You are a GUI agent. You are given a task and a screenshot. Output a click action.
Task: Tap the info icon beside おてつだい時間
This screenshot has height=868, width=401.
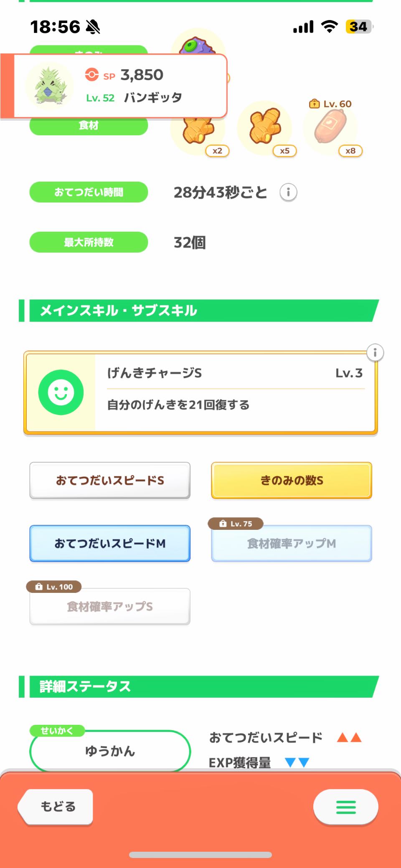click(288, 192)
